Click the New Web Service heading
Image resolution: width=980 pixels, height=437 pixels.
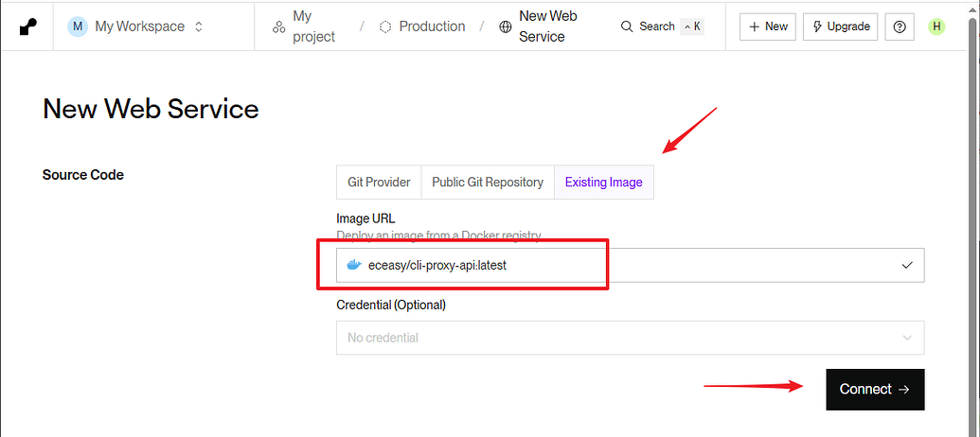click(151, 110)
